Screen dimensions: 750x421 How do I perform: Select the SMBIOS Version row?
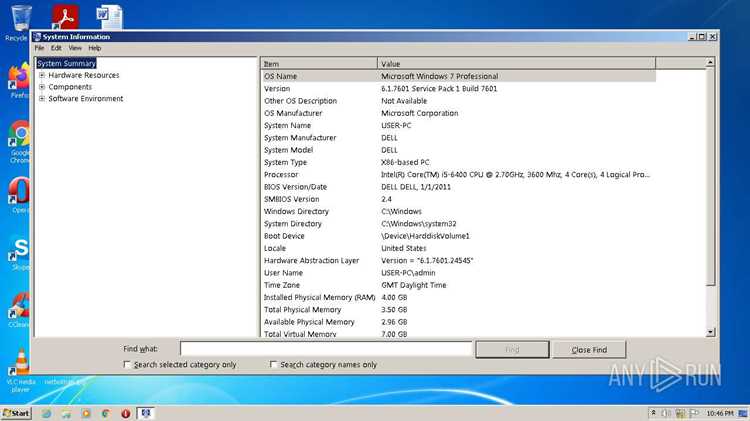(458, 199)
